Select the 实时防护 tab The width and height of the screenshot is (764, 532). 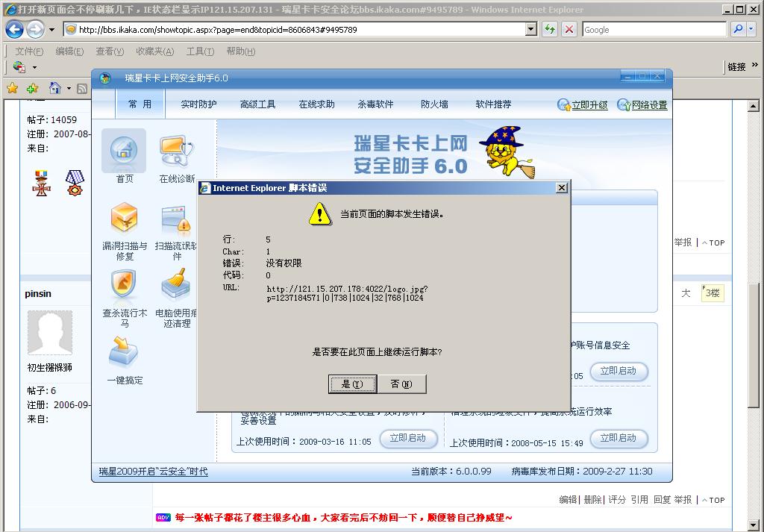click(198, 104)
